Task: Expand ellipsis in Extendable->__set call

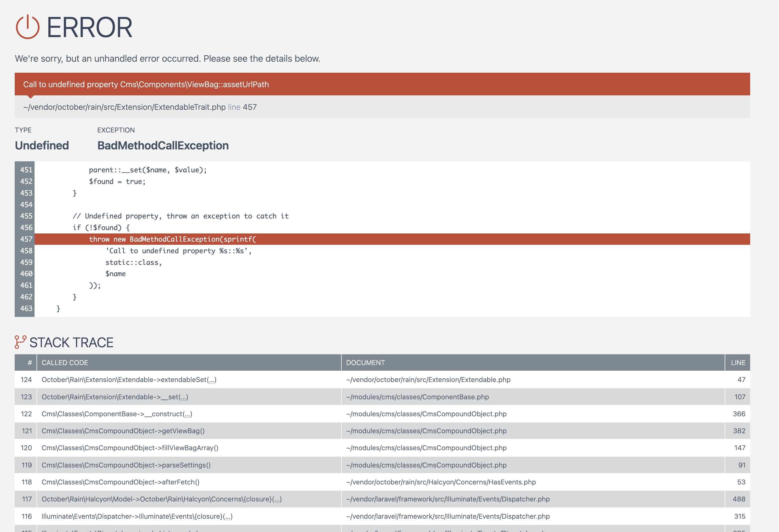Action: coord(183,397)
